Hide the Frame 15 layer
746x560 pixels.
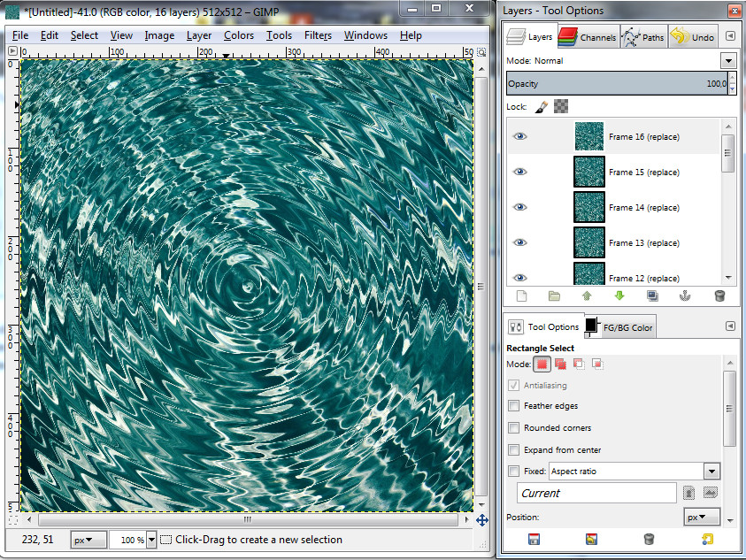520,172
